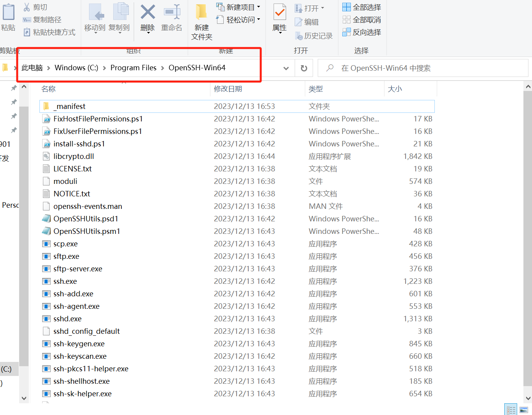Viewport: 532px width, 415px height.
Task: Refresh the address bar location
Action: tap(304, 68)
